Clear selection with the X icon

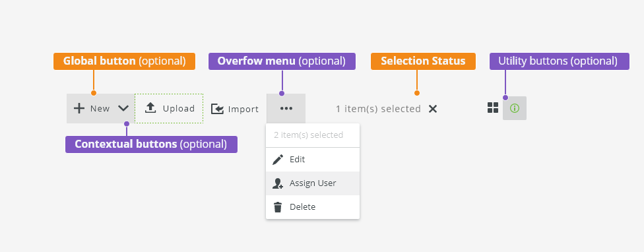pos(433,109)
